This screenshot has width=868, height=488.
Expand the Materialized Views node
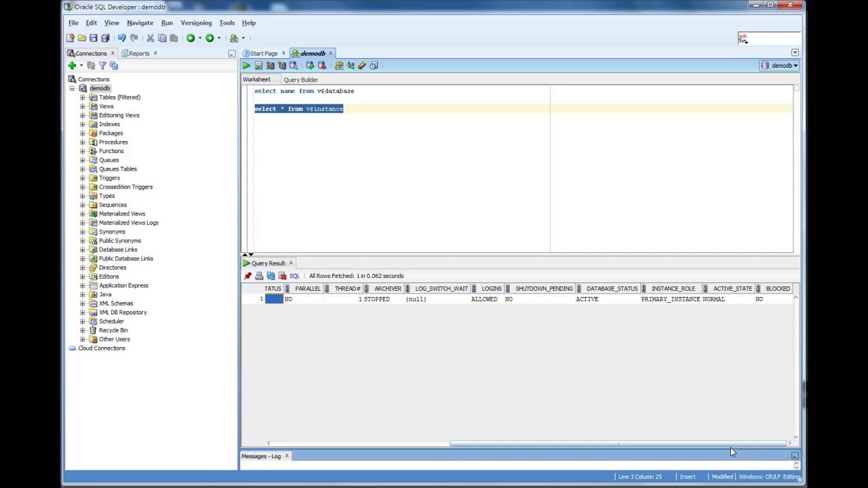pyautogui.click(x=83, y=214)
